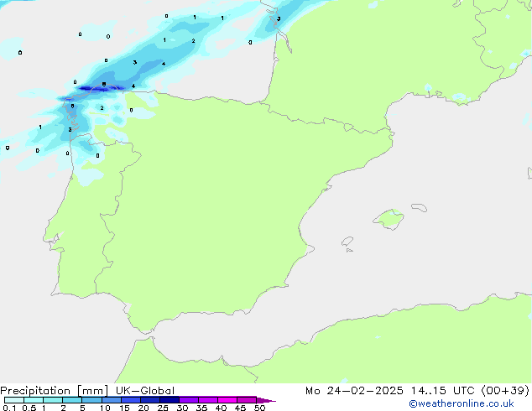532x411 pixels.
Task: Click the 50 mm arrow tip of legend
Action: 266,400
